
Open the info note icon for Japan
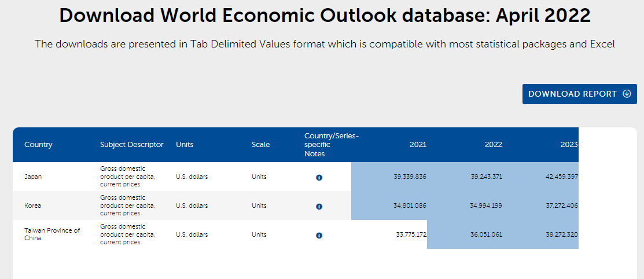[319, 177]
